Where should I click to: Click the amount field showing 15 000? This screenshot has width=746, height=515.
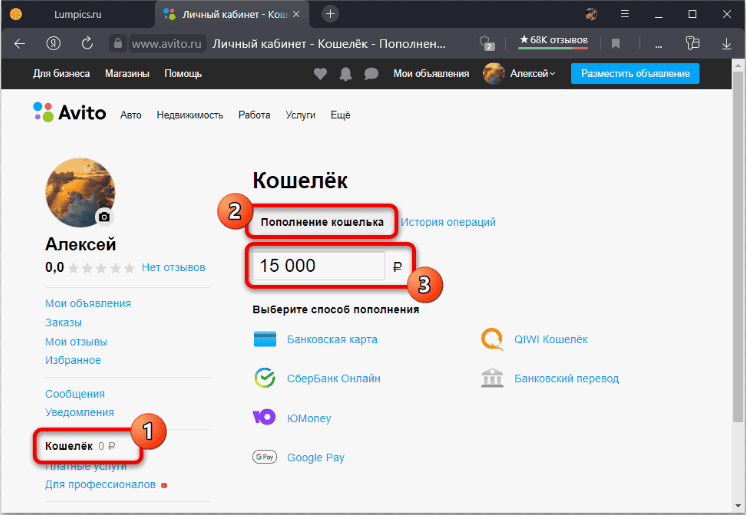point(318,266)
